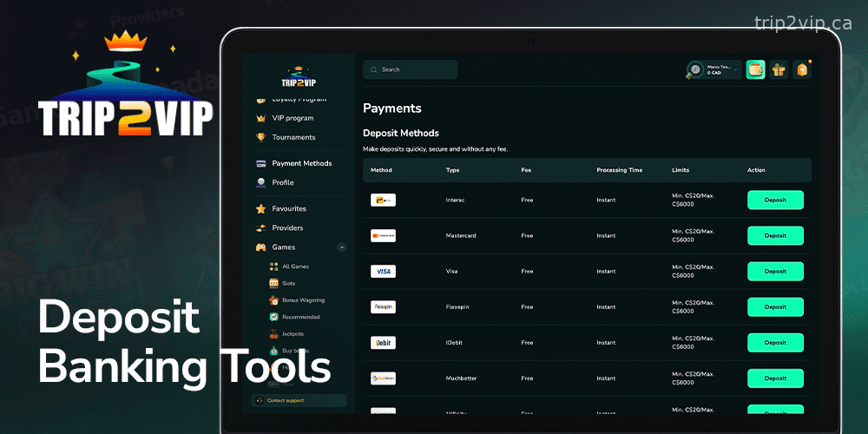Click the Visa row limits text
The width and height of the screenshot is (868, 434).
point(693,271)
